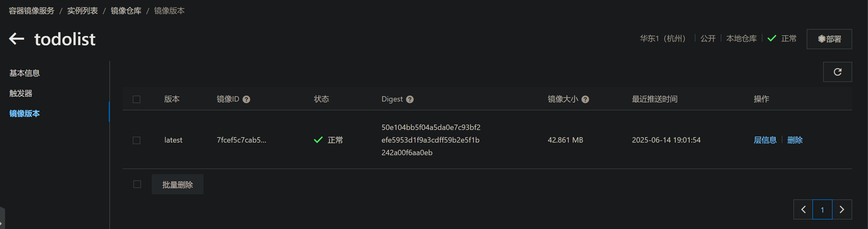The image size is (868, 229).
Task: Open the 触发器 section in sidebar
Action: (21, 93)
